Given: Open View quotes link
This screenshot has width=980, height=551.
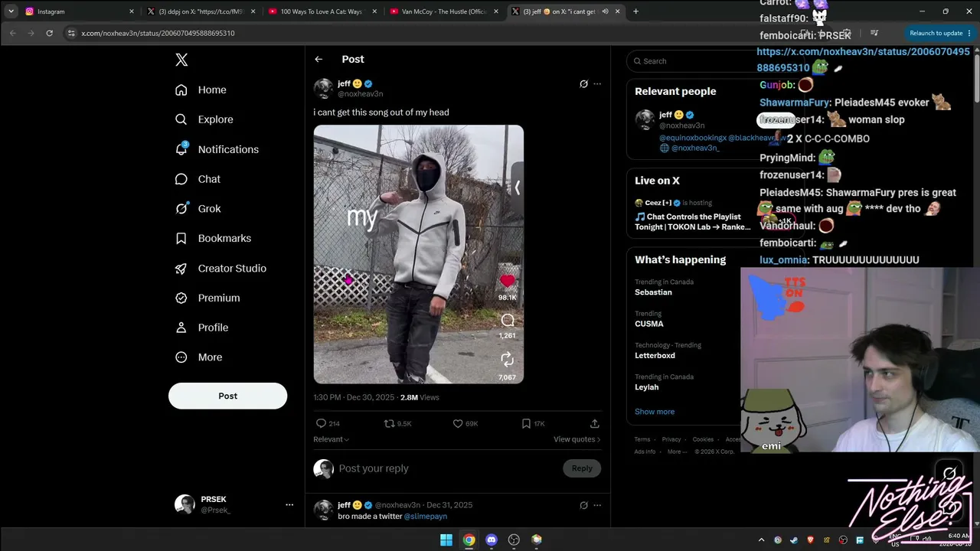Looking at the screenshot, I should [577, 439].
